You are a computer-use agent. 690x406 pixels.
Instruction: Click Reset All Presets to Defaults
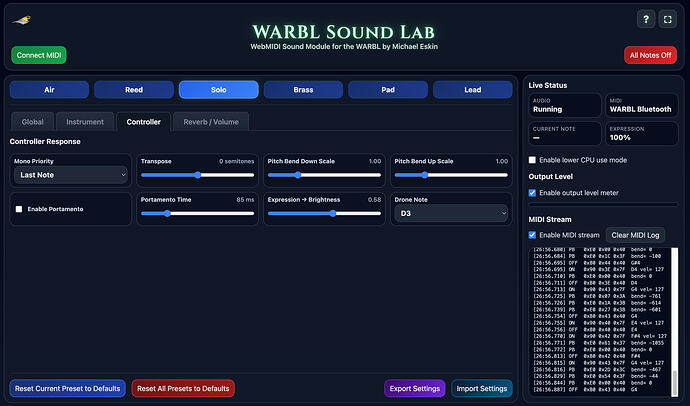(183, 388)
